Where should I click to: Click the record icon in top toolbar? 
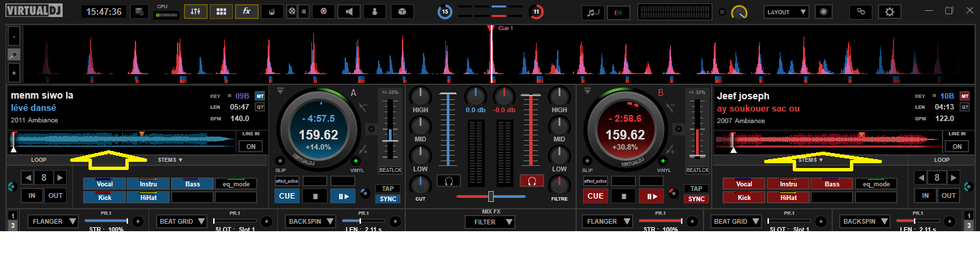pos(323,12)
